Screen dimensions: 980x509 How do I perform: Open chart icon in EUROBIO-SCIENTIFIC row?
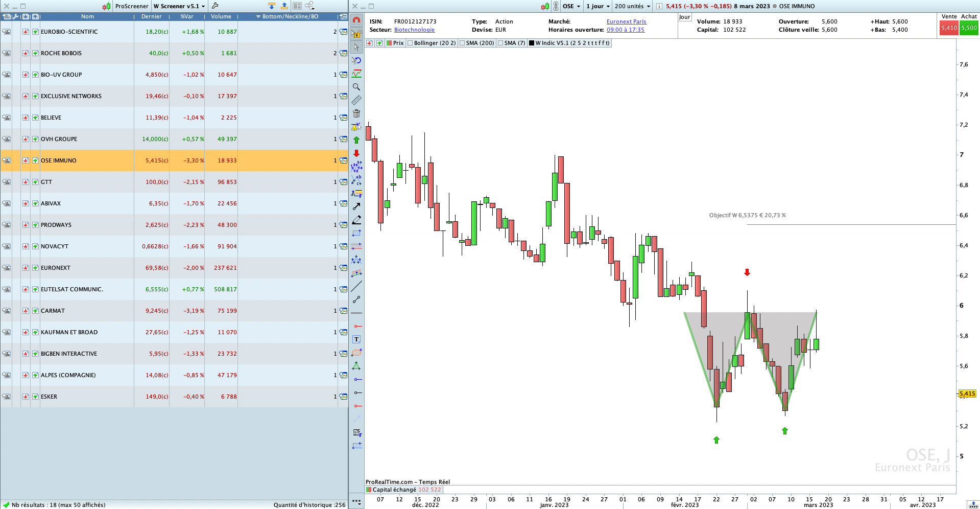(343, 32)
